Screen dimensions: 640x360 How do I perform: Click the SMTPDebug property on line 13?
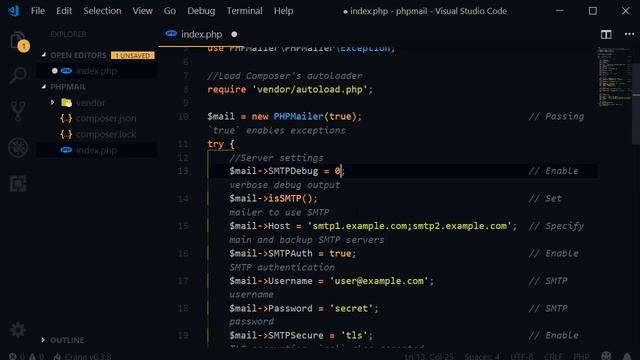click(293, 171)
